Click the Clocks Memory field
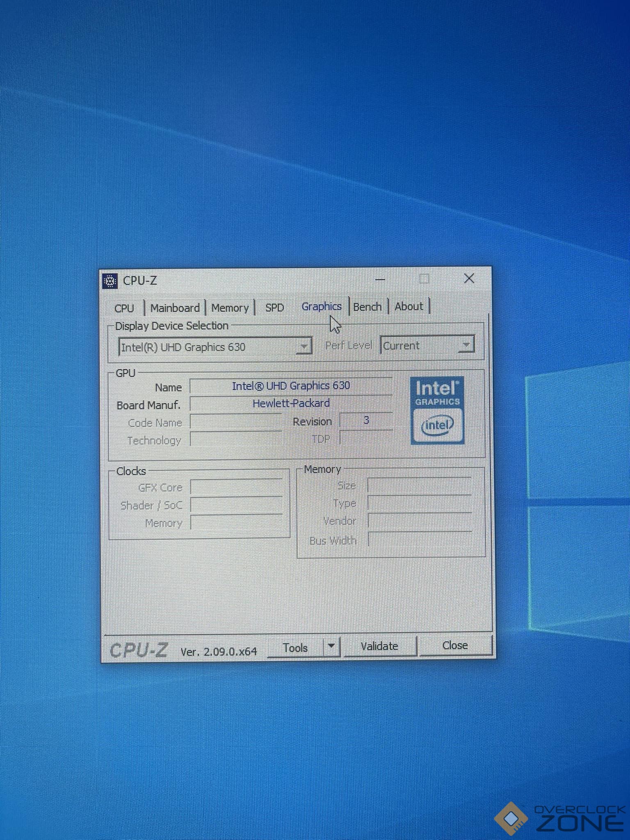 tap(236, 523)
